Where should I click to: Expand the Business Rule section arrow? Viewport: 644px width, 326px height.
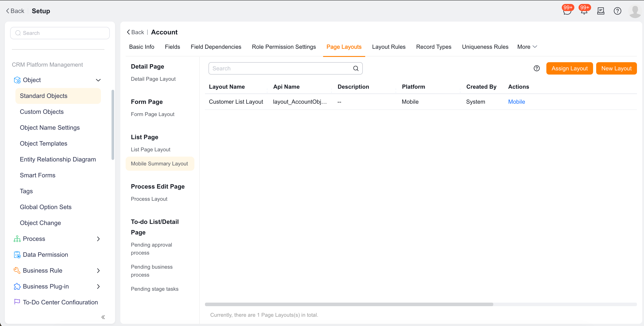(98, 270)
